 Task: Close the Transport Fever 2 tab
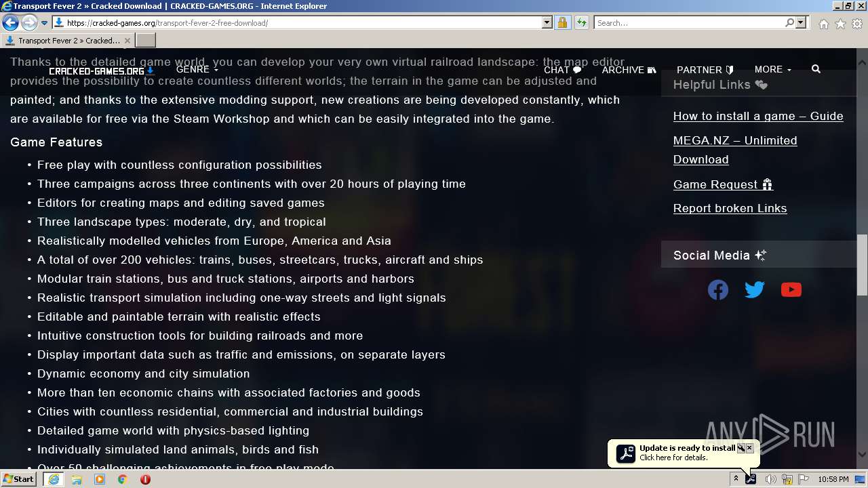127,41
